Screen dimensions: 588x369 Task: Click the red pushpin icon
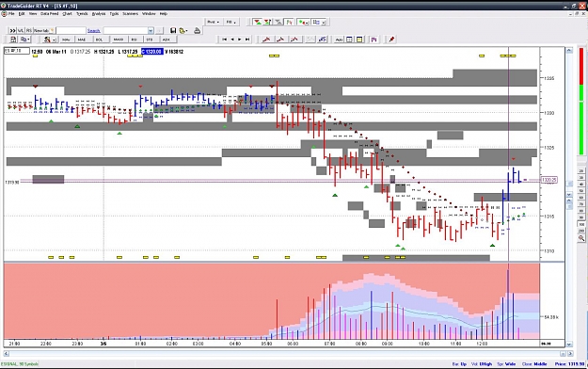(391, 40)
